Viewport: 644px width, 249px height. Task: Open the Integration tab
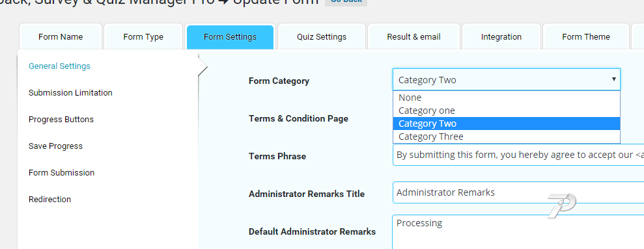coord(501,36)
